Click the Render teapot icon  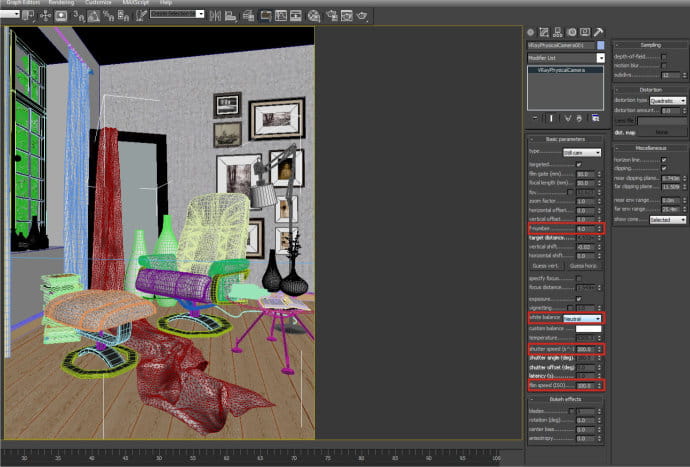coord(362,16)
